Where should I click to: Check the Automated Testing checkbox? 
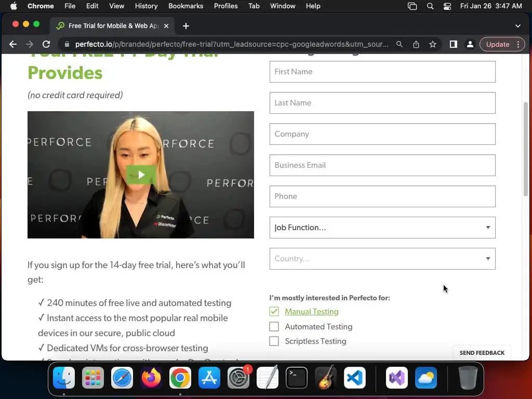[x=274, y=326]
